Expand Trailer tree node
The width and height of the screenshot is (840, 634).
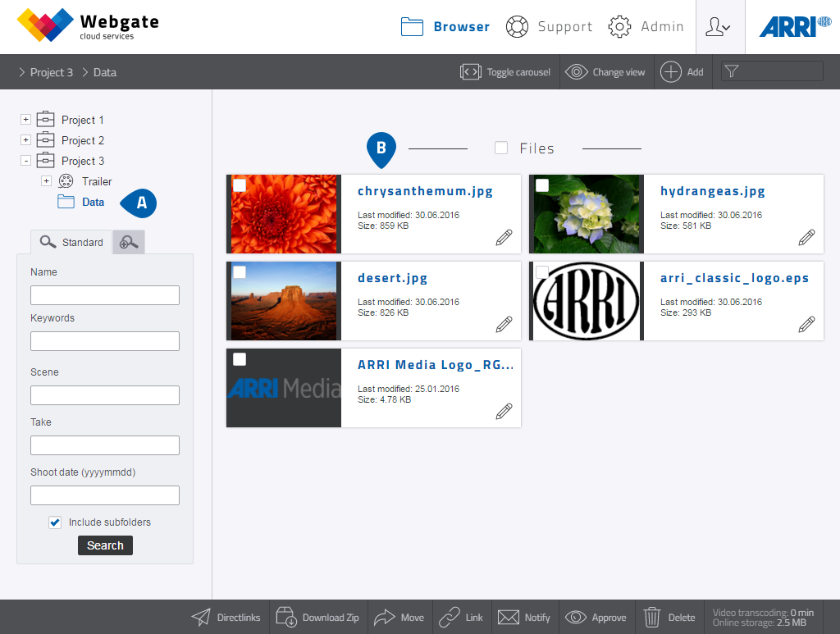[x=47, y=181]
